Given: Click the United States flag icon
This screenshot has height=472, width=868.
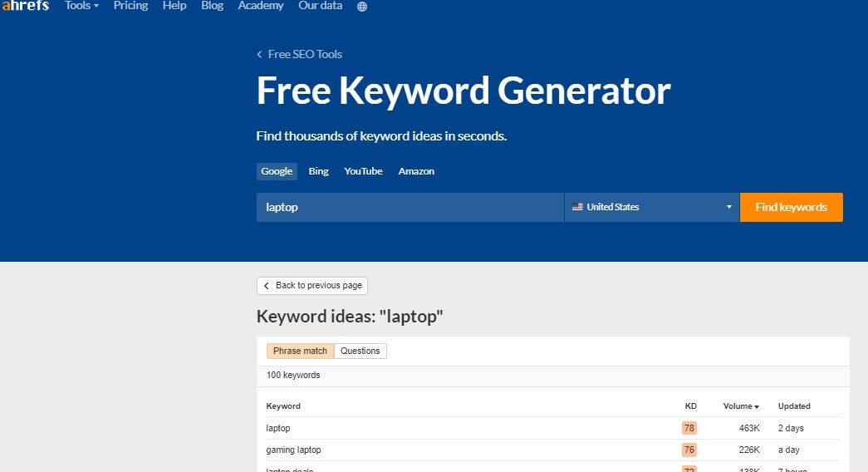Looking at the screenshot, I should point(577,207).
